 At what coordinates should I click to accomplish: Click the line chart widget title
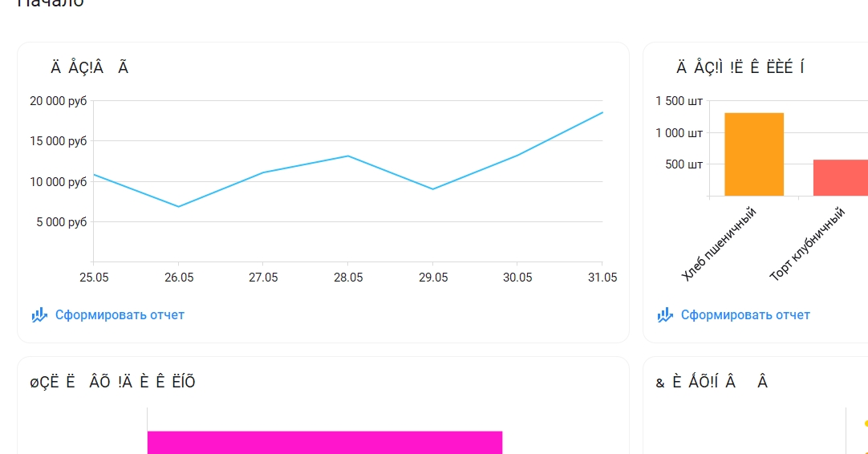point(90,67)
